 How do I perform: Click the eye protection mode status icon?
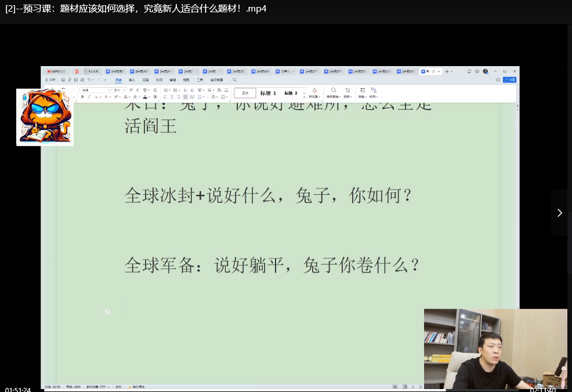point(395,387)
